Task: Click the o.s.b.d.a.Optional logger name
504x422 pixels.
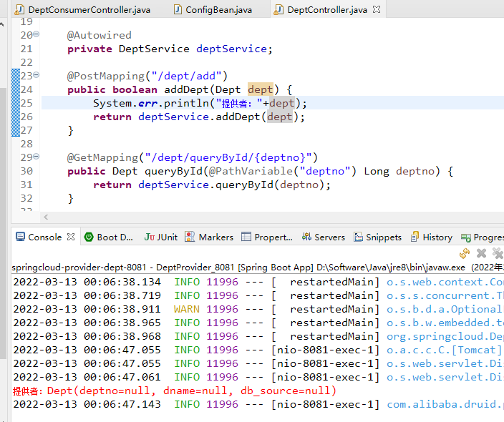Action: click(445, 308)
